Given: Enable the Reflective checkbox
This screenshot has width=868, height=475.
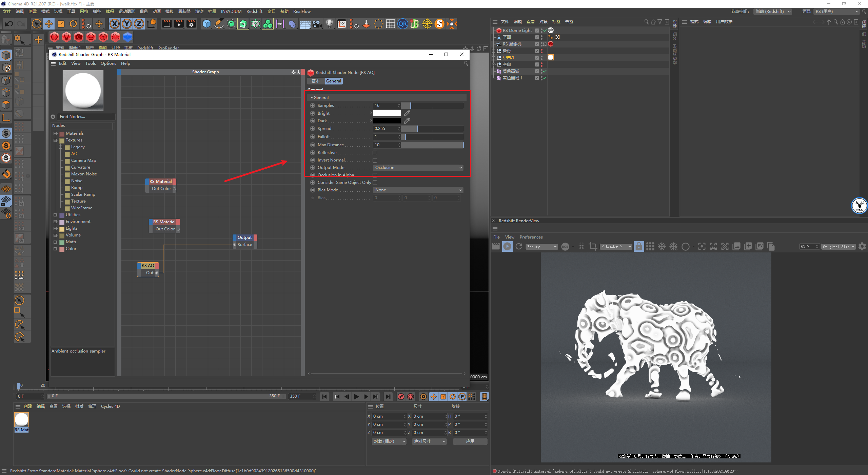Looking at the screenshot, I should click(375, 153).
